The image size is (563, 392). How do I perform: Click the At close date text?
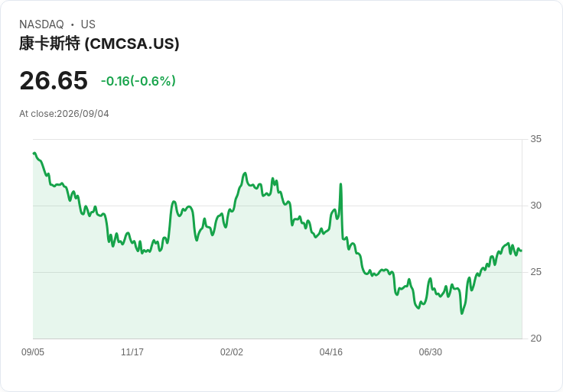(64, 114)
